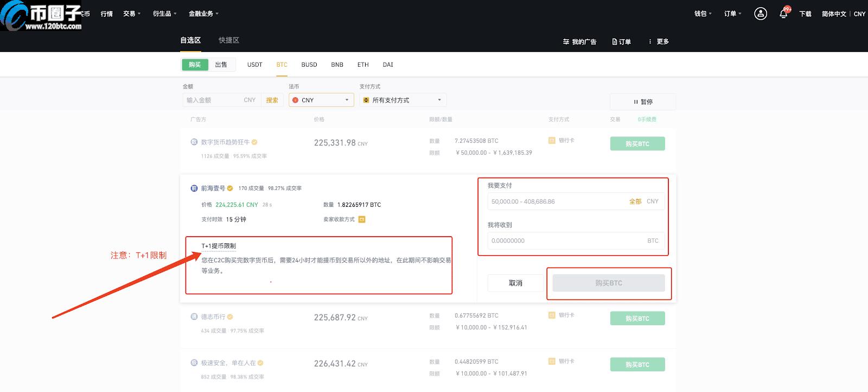868x392 pixels.
Task: Select the USDT coin tab
Action: pos(254,65)
